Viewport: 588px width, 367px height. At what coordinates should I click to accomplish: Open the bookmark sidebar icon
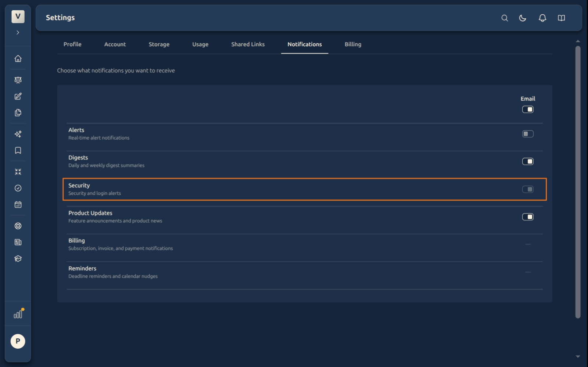18,150
